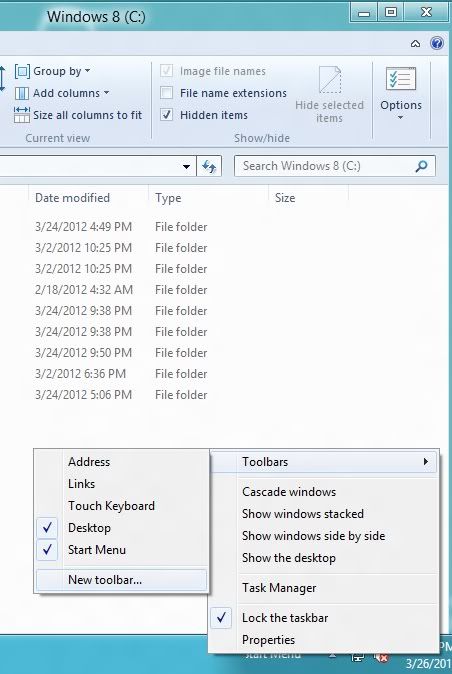
Task: Click the Size all columns to fit icon
Action: 21,115
